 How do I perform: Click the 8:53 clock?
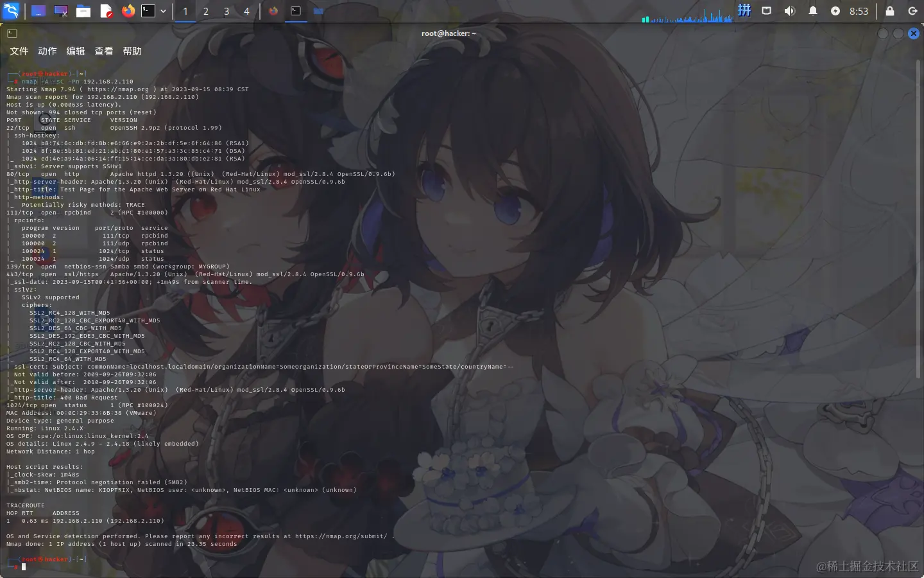[859, 11]
